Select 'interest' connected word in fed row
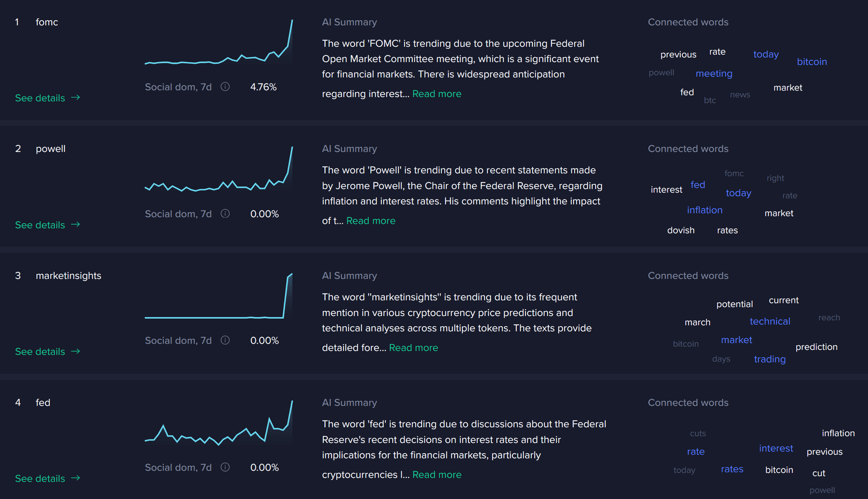The image size is (868, 499). tap(776, 448)
